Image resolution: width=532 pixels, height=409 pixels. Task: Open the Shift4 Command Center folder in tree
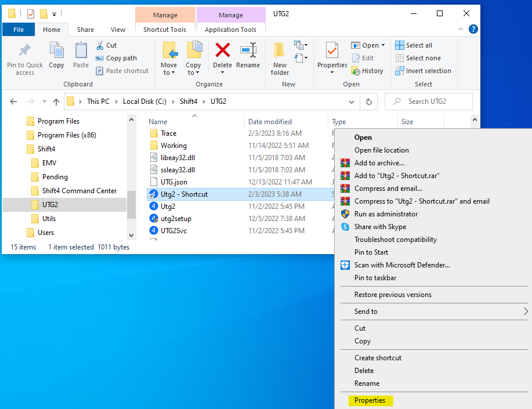pyautogui.click(x=79, y=191)
